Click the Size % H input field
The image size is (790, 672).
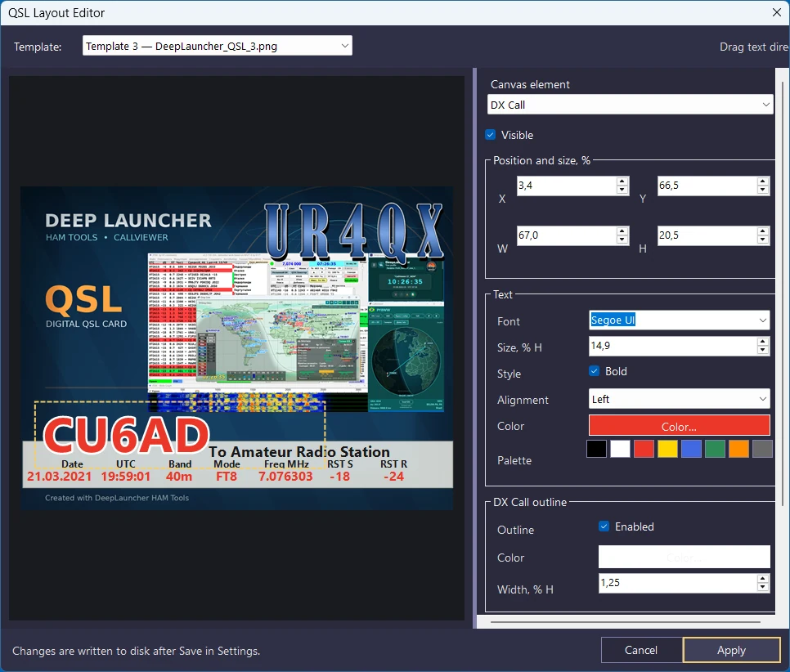[672, 346]
